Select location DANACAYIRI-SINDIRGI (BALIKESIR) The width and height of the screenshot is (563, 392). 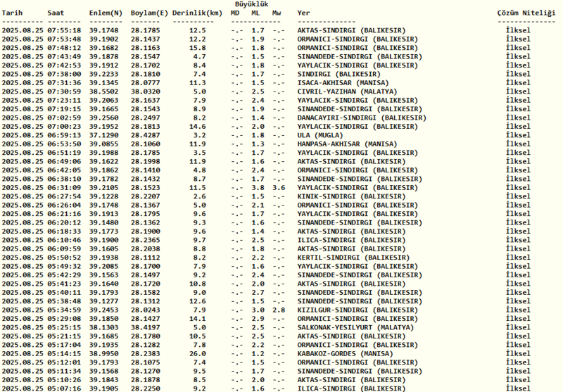click(x=362, y=118)
